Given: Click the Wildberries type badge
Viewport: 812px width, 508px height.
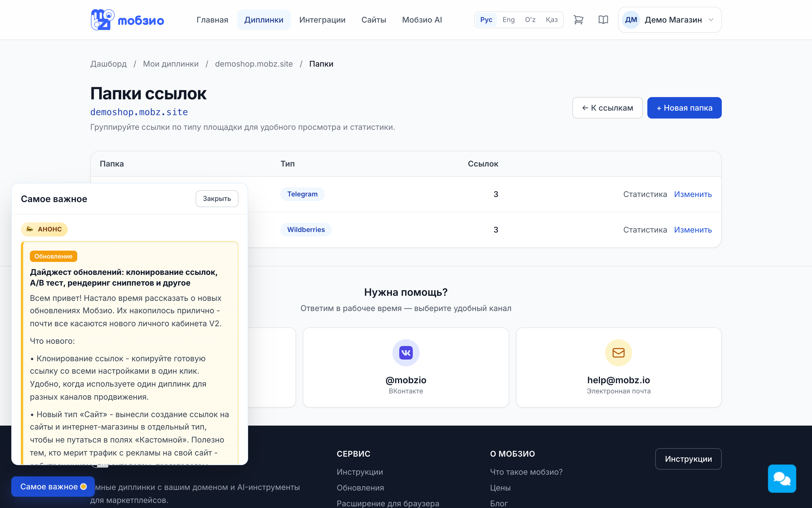Looking at the screenshot, I should click(x=306, y=230).
